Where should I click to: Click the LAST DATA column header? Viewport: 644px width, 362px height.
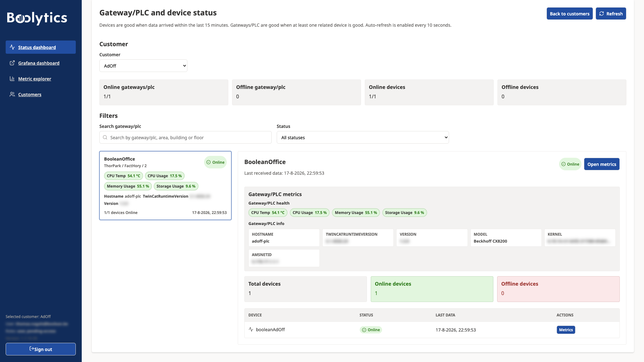[x=445, y=315]
